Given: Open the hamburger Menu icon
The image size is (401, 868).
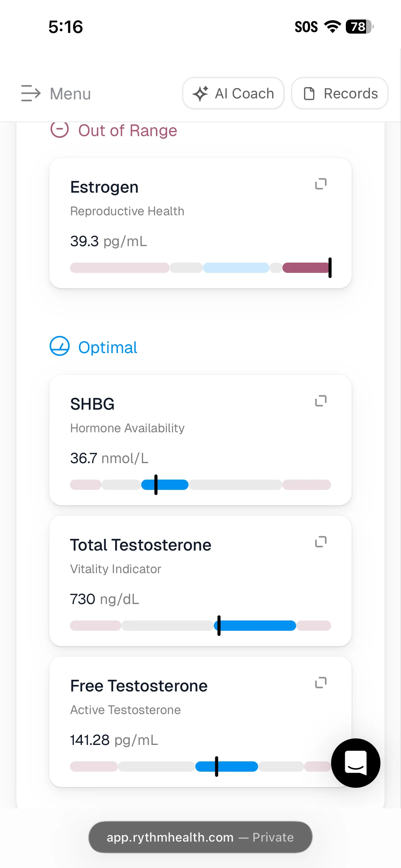Looking at the screenshot, I should tap(31, 93).
